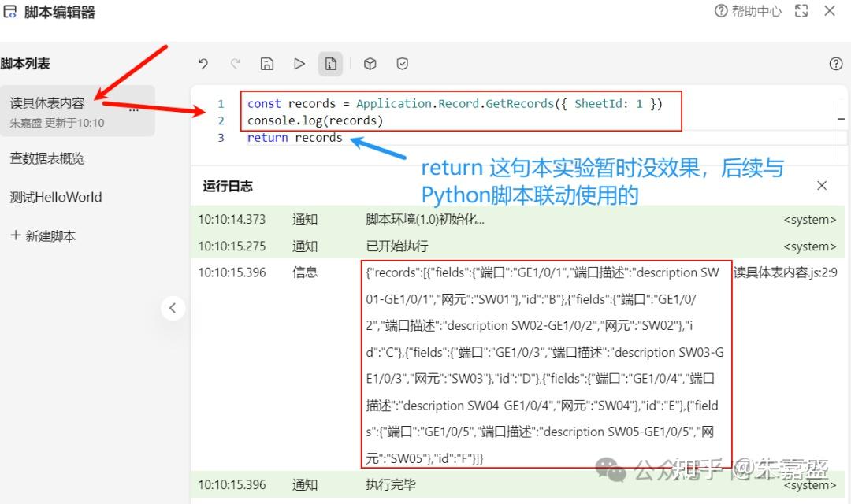The height and width of the screenshot is (504, 851).
Task: Toggle fullscreen for the script editor
Action: coord(801,11)
